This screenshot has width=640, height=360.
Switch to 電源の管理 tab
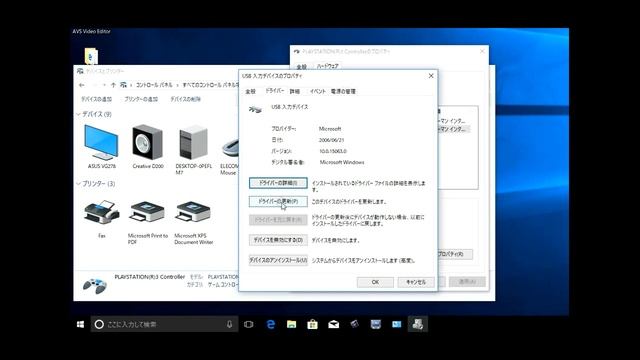343,91
